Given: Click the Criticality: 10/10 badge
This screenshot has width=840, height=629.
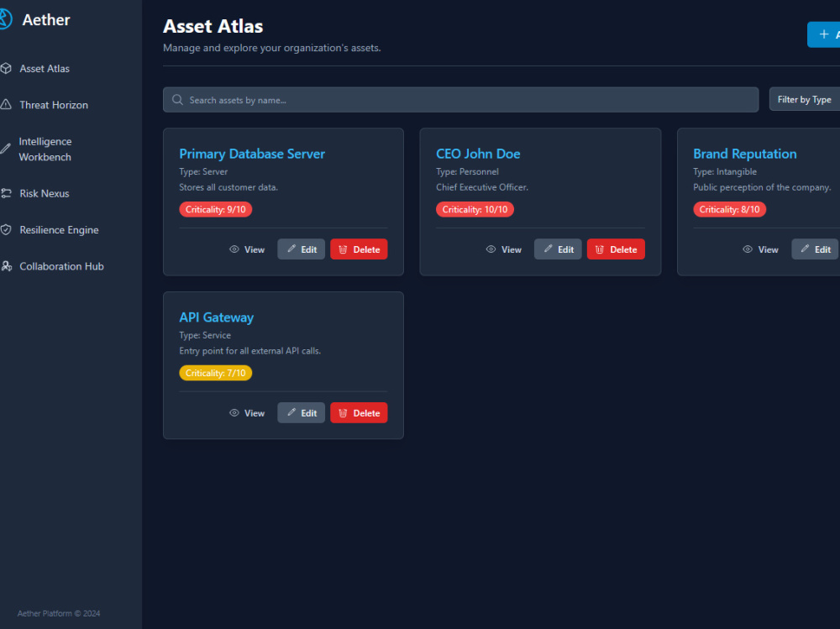Looking at the screenshot, I should pyautogui.click(x=475, y=209).
